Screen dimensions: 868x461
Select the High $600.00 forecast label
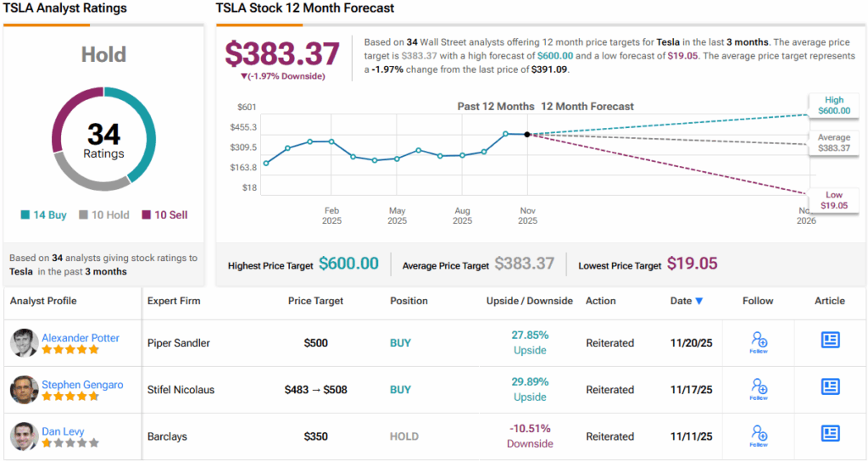pos(833,105)
